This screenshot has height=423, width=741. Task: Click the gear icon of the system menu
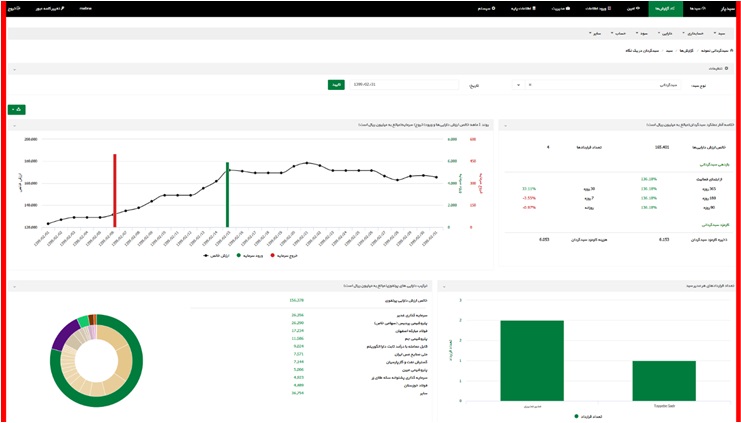(x=494, y=9)
